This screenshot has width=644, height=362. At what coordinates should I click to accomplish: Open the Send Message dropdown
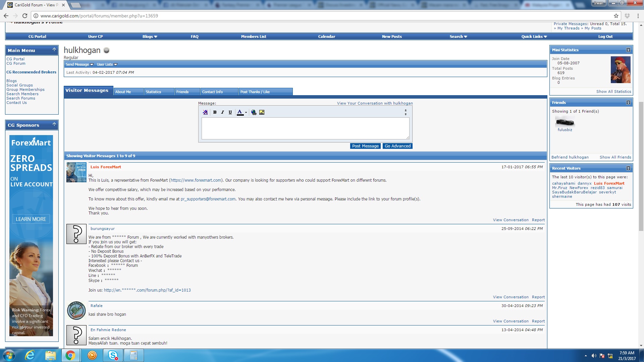coord(79,64)
